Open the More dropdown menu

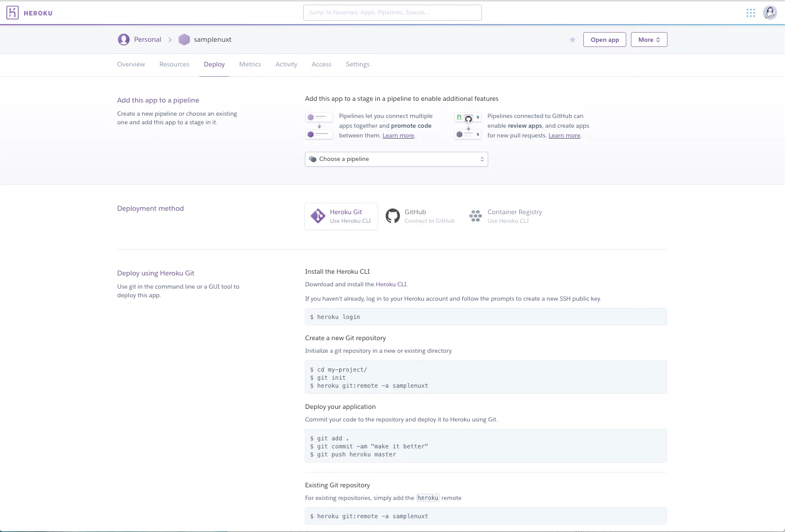click(x=649, y=40)
